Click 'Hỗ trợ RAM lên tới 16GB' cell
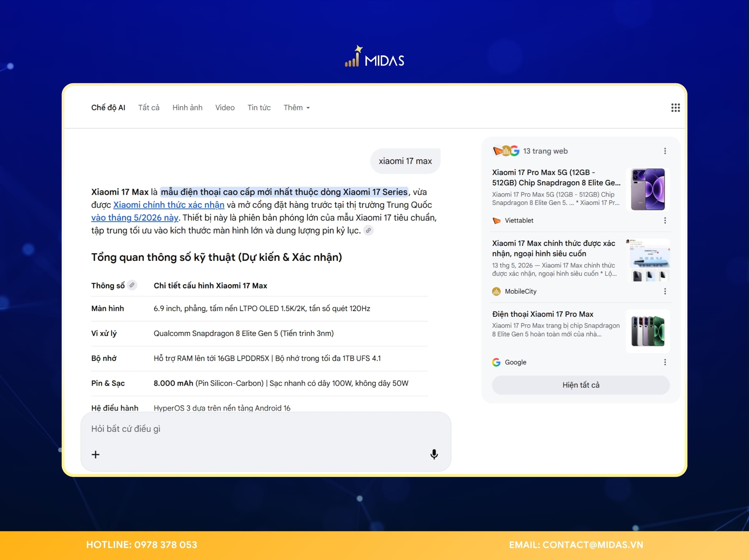The image size is (749, 560). 267,358
